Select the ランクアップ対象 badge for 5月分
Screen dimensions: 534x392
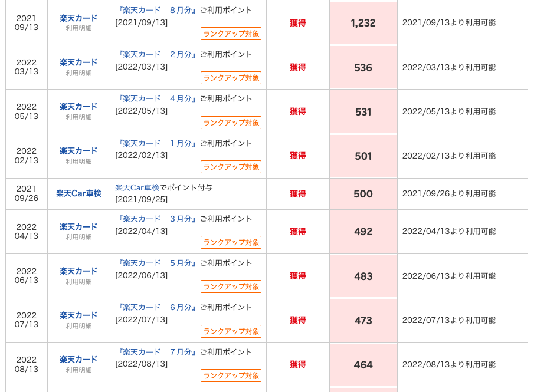231,286
